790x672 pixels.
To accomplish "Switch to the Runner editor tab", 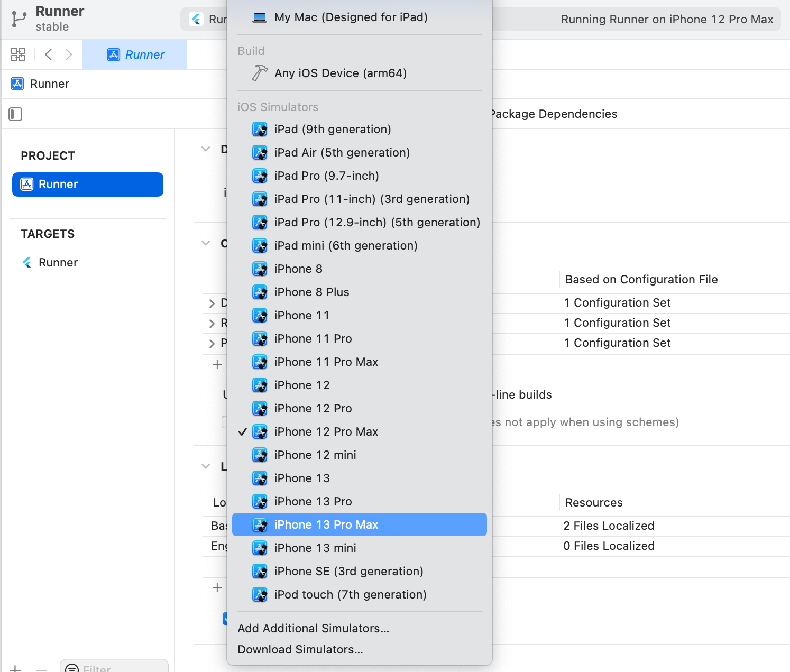I will (x=134, y=54).
